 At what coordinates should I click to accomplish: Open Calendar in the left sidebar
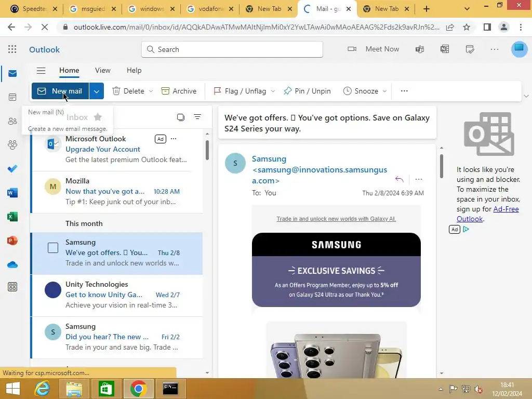click(12, 97)
